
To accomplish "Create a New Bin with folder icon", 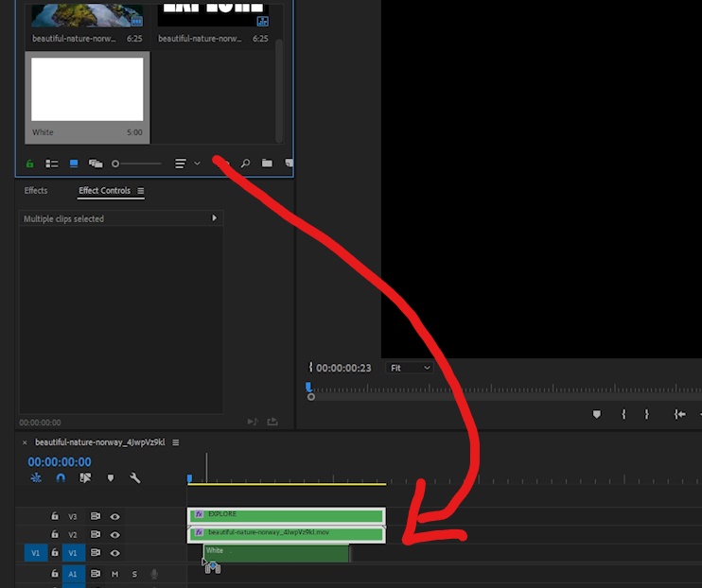I will pyautogui.click(x=268, y=163).
